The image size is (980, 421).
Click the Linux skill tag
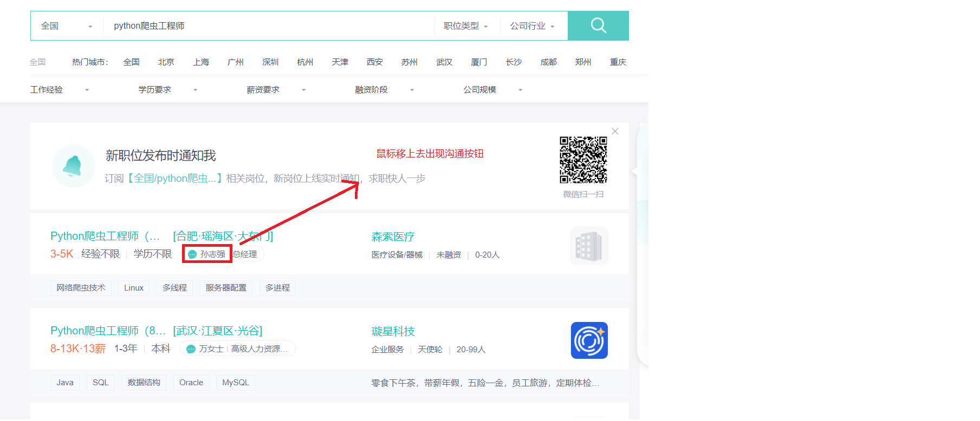coord(134,288)
